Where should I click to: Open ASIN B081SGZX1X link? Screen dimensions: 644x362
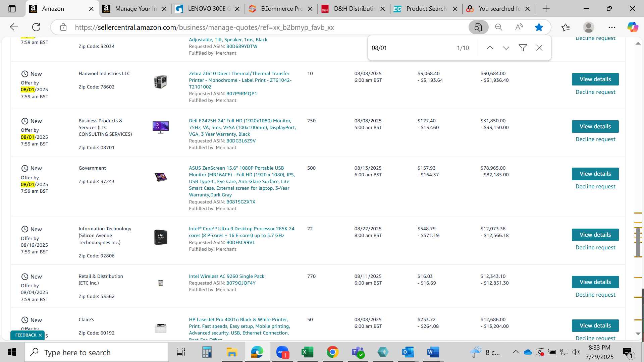click(240, 202)
